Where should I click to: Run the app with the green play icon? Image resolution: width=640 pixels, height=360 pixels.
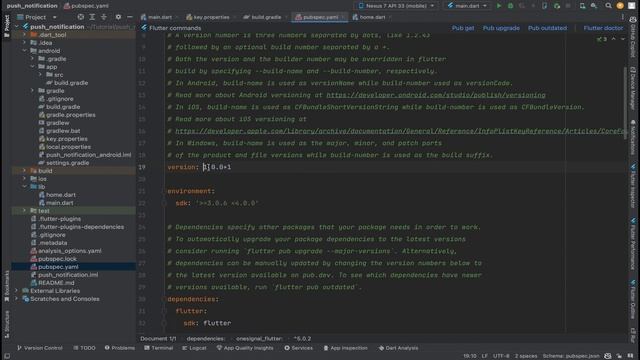(x=498, y=6)
